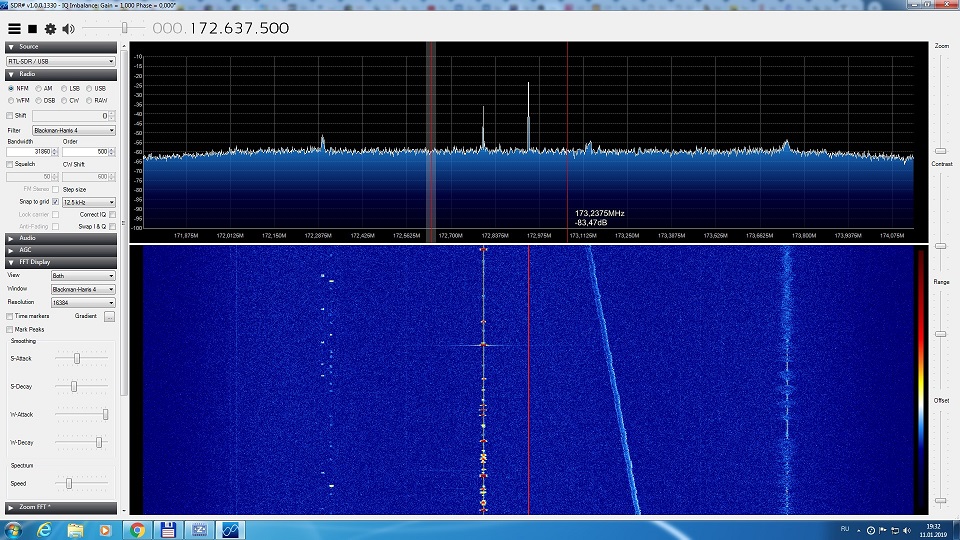Adjust the S-Decay slider
960x540 pixels.
click(74, 386)
